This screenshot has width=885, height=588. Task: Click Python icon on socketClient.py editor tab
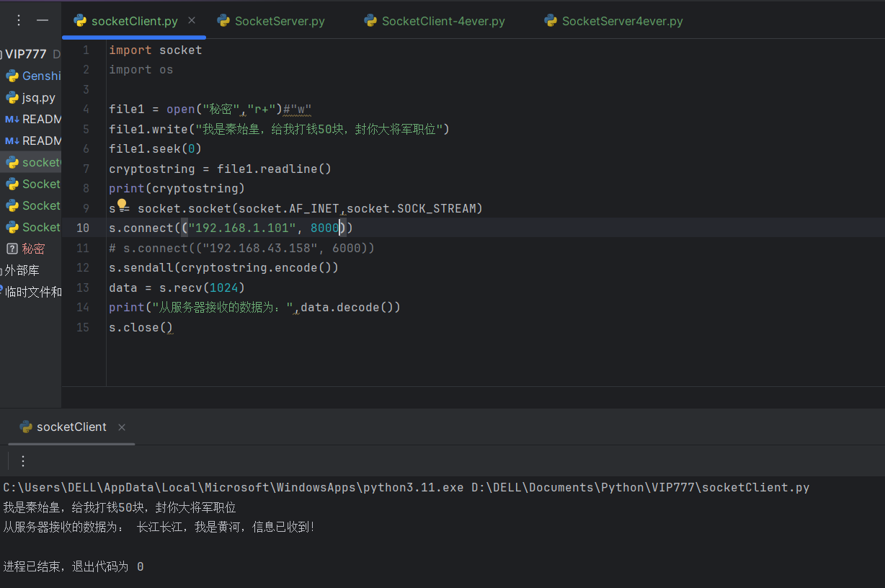click(81, 21)
